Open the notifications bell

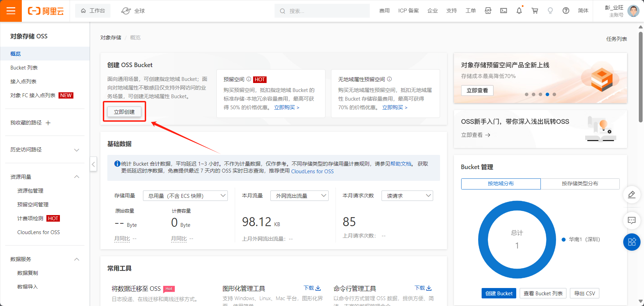tap(519, 11)
